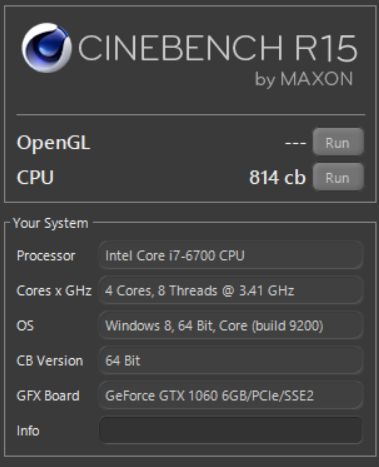Click the 814 cb CPU score
The width and height of the screenshot is (379, 467).
[277, 177]
